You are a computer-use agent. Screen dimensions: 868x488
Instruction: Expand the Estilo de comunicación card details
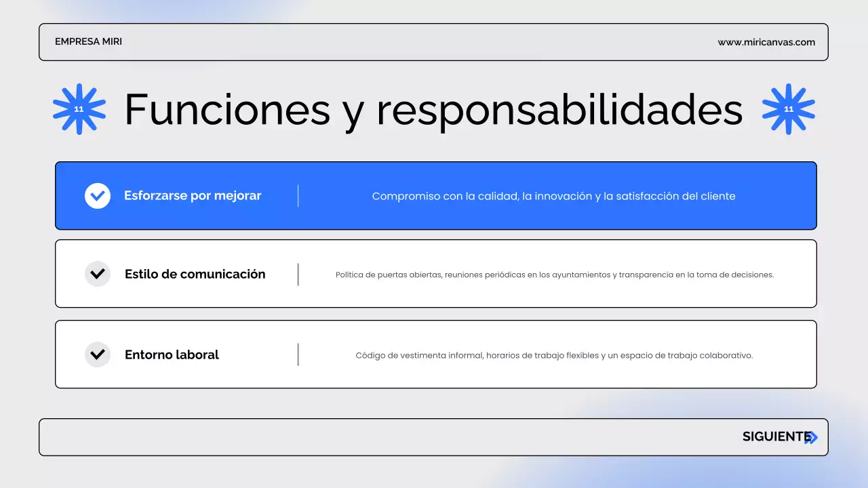(435, 274)
